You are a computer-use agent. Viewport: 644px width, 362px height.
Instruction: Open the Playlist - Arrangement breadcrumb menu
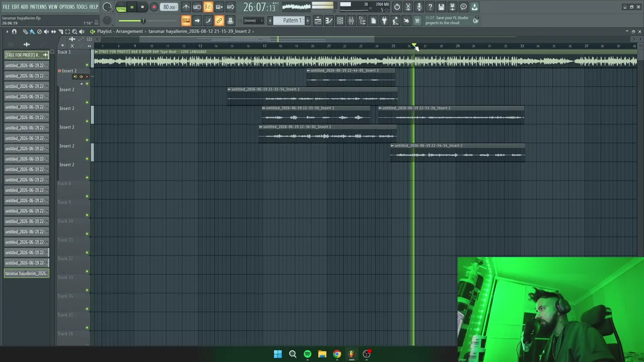(x=120, y=31)
